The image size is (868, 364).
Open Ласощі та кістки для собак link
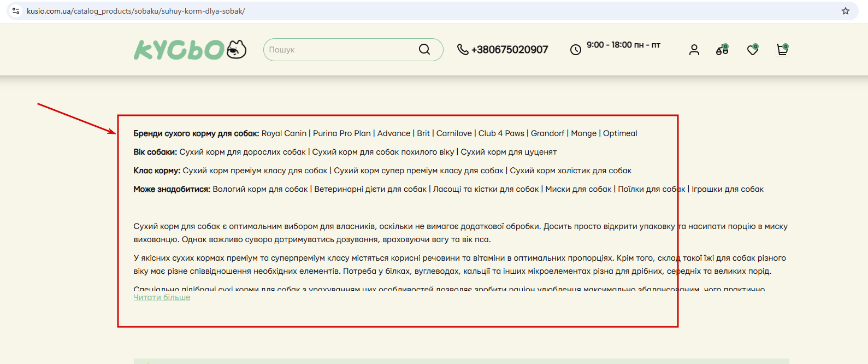coord(486,189)
